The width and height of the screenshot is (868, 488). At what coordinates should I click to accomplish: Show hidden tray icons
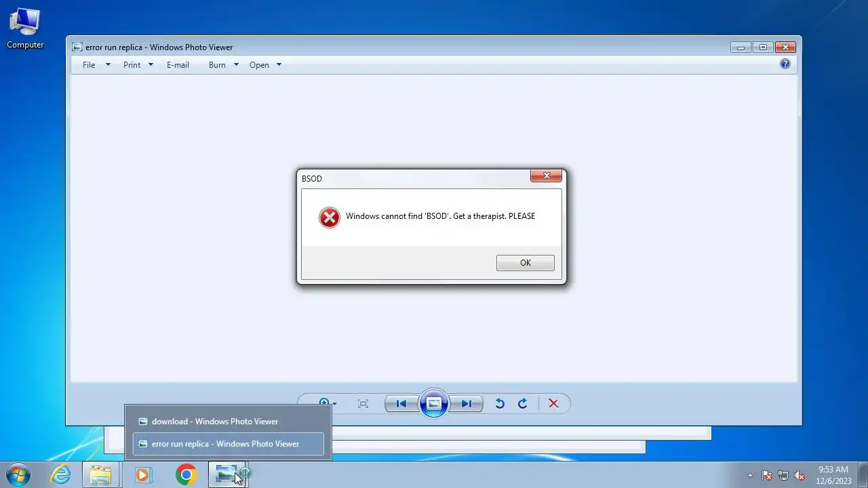(750, 475)
